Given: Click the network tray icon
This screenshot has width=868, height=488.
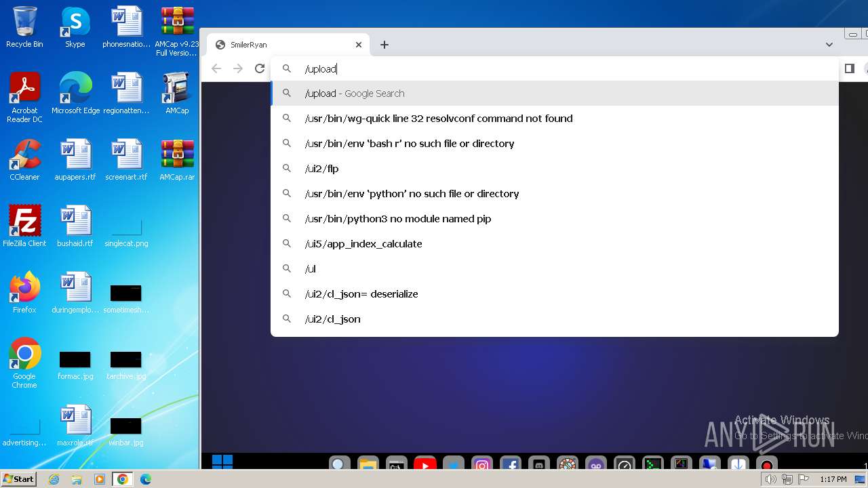Looking at the screenshot, I should [787, 479].
